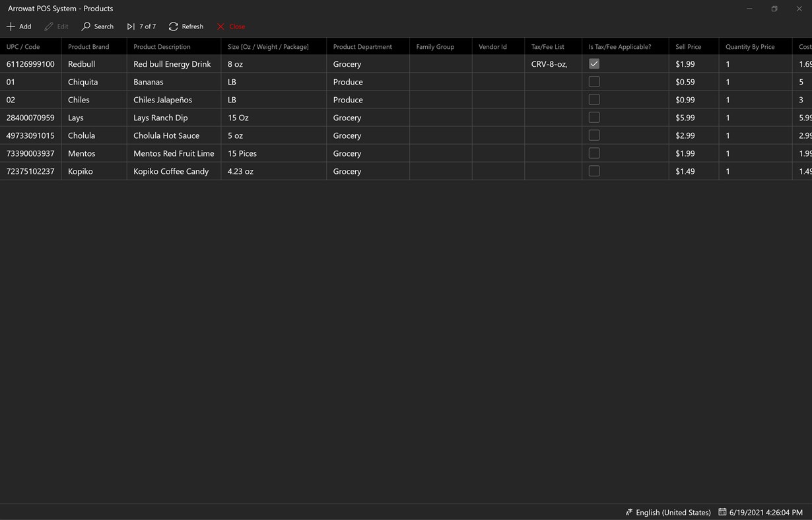Toggle tax checkbox on the Lays Ranch Dip row
The width and height of the screenshot is (812, 520).
[593, 117]
